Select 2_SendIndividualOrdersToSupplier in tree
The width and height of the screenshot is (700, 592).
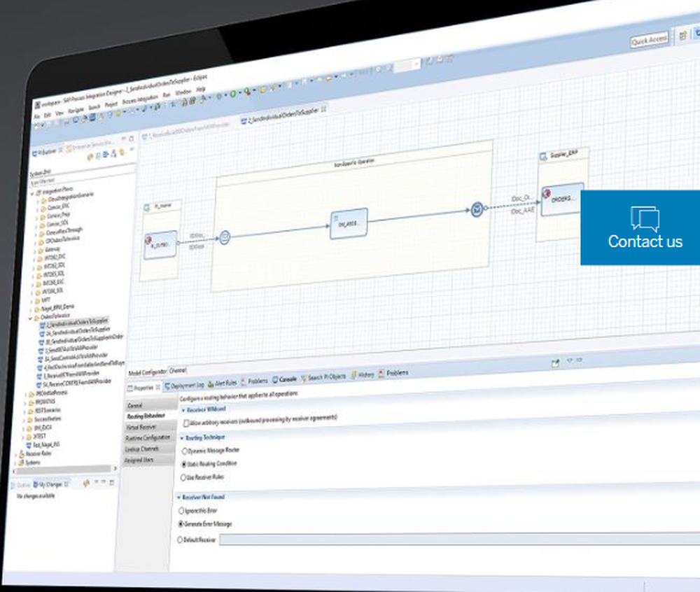click(73, 323)
